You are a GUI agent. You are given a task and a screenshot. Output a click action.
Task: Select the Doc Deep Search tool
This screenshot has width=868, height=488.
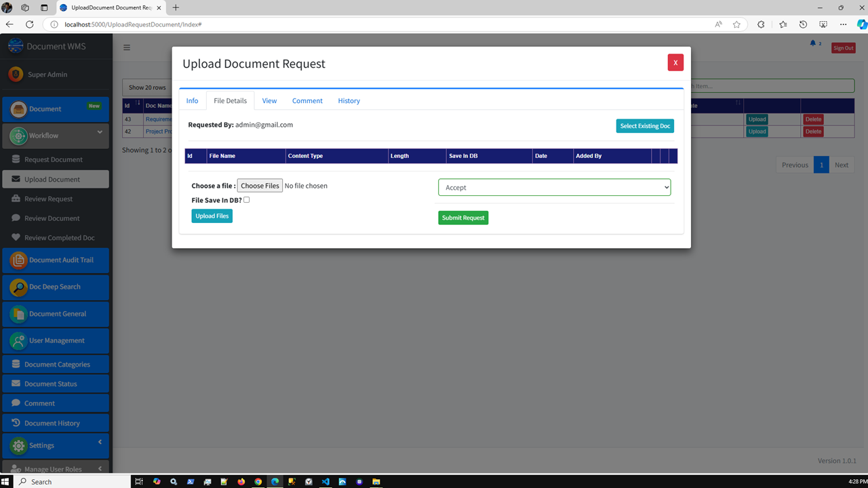(55, 287)
